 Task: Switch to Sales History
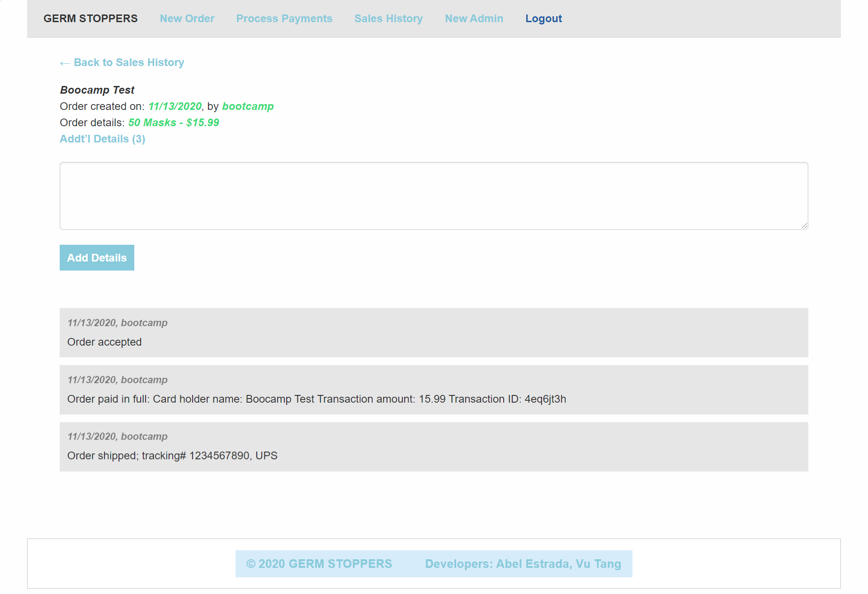(388, 19)
